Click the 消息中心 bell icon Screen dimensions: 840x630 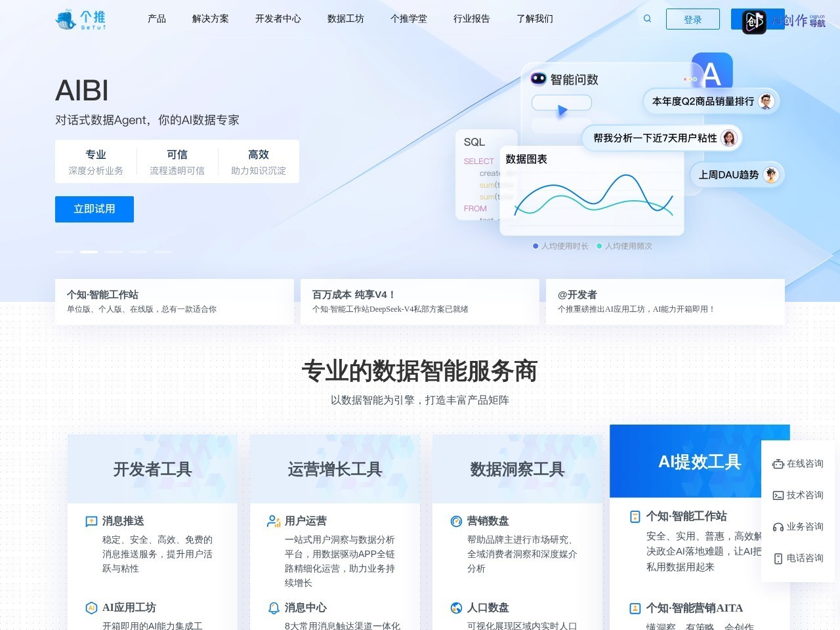click(x=274, y=608)
